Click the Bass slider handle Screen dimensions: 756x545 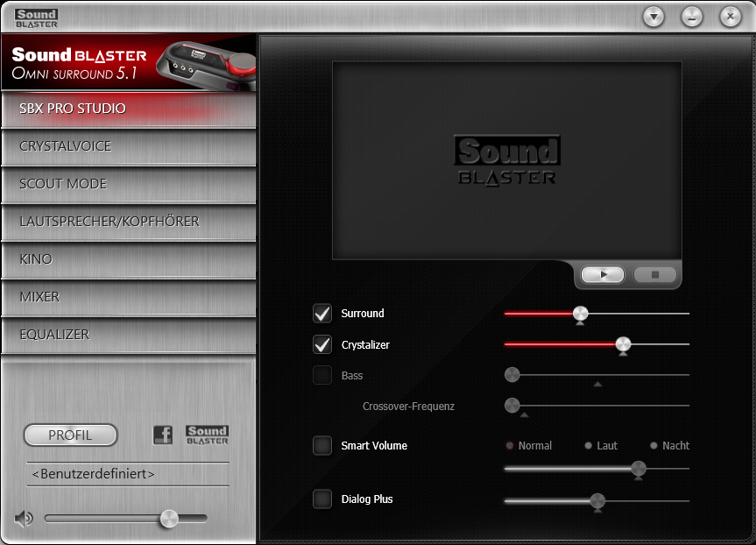(512, 375)
